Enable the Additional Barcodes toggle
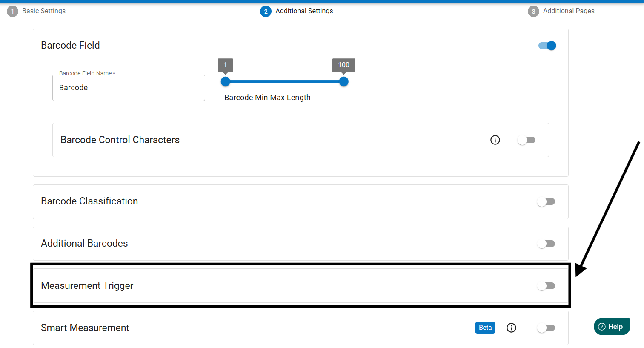The height and width of the screenshot is (348, 644). (546, 244)
